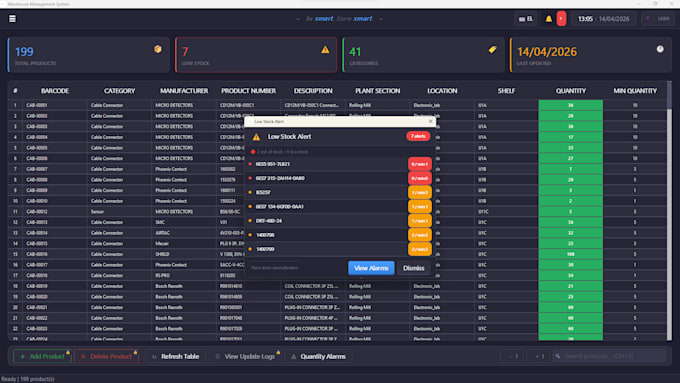Sort table by Min Quantity column header
The height and width of the screenshot is (383, 680).
635,91
